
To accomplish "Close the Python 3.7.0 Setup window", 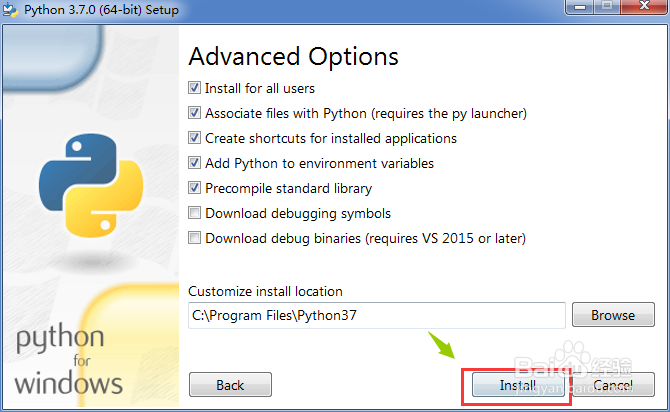I will click(x=642, y=8).
